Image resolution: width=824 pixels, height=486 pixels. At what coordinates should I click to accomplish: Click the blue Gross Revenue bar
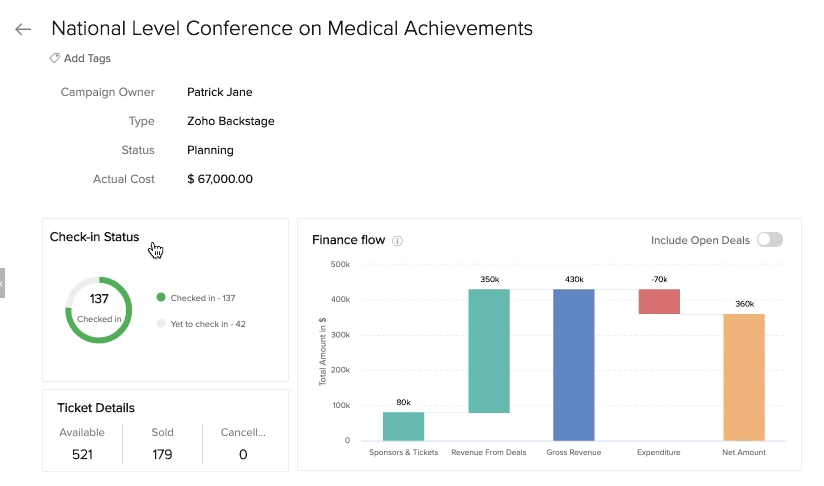(x=573, y=364)
